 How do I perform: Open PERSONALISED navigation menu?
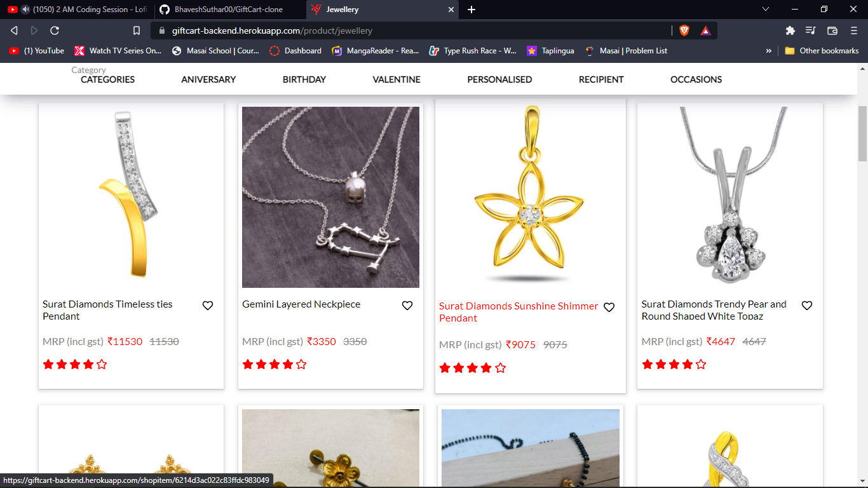[x=499, y=79]
